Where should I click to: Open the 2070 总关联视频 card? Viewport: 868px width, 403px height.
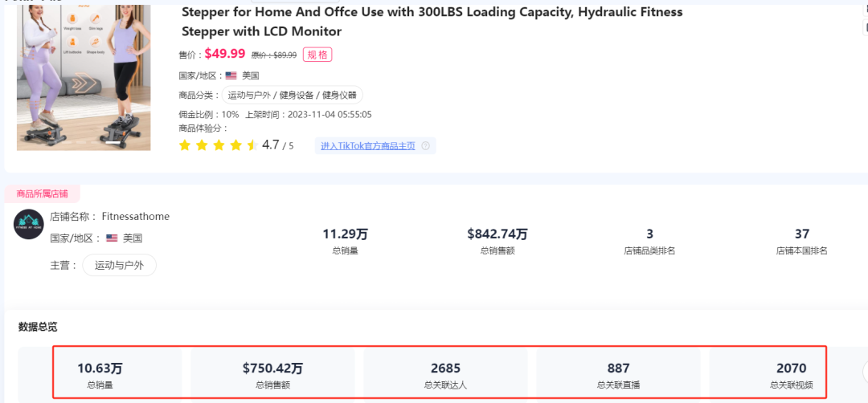[791, 375]
